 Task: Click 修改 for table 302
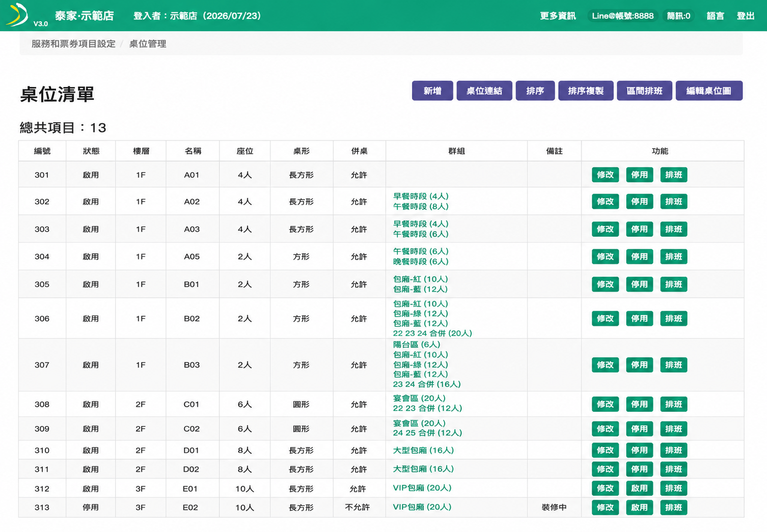click(x=605, y=202)
